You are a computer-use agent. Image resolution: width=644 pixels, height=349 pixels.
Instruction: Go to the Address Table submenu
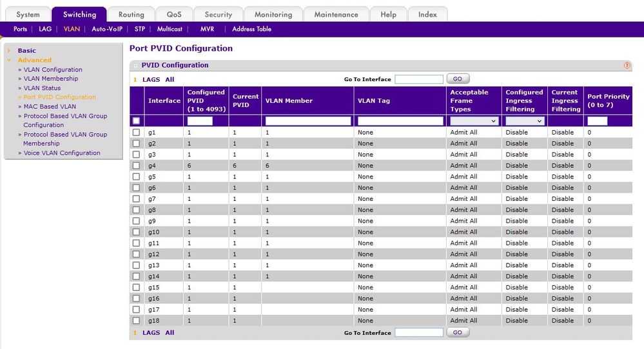(x=251, y=29)
